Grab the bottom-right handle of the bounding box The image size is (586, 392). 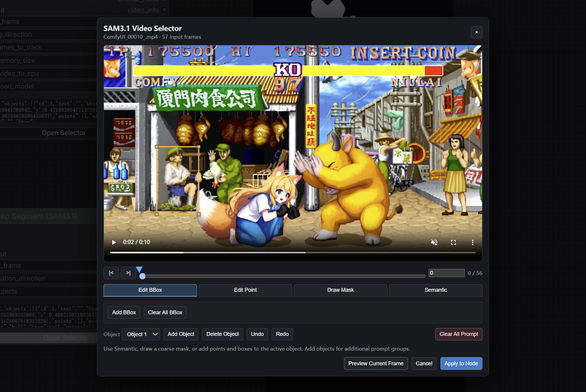199,214
